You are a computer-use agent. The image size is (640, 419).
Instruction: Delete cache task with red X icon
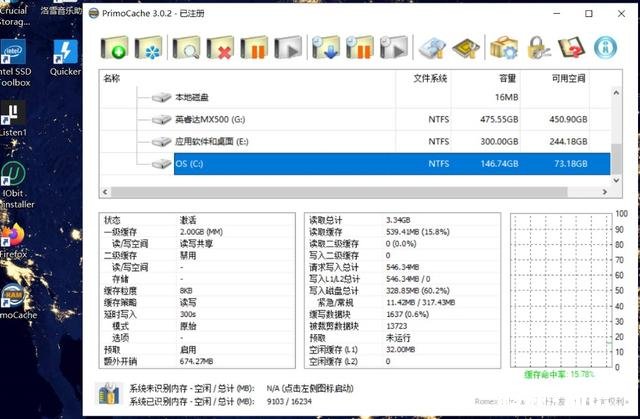pyautogui.click(x=220, y=47)
